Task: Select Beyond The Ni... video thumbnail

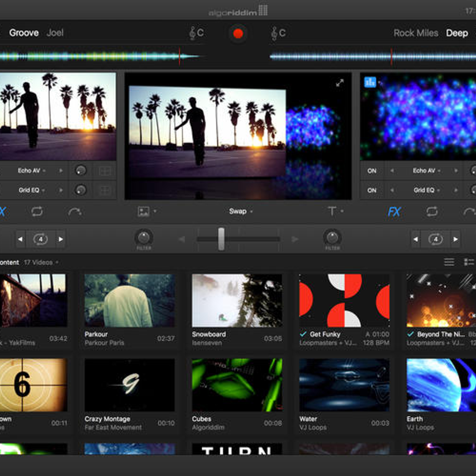Action: point(441,300)
